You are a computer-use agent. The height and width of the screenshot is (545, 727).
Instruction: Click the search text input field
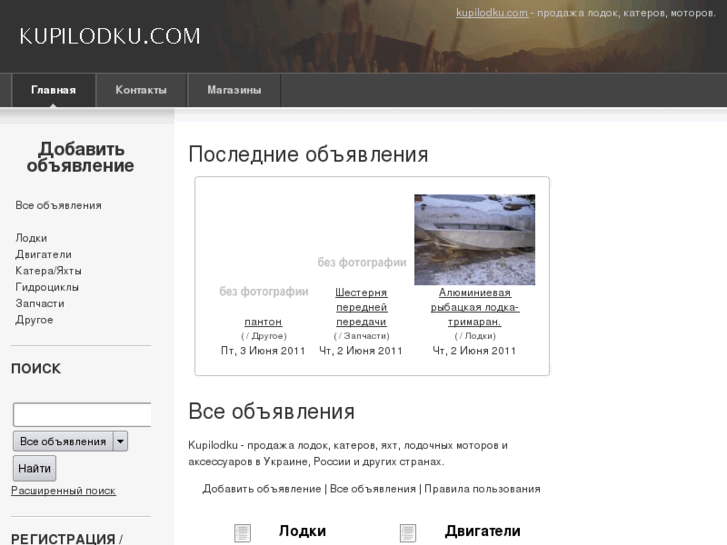pyautogui.click(x=82, y=415)
